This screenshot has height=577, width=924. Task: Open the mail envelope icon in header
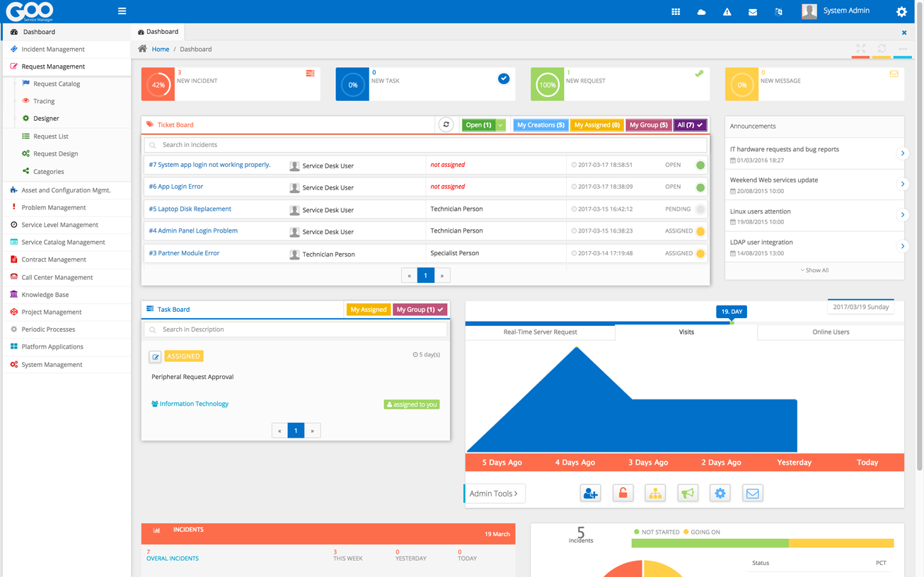coord(753,12)
